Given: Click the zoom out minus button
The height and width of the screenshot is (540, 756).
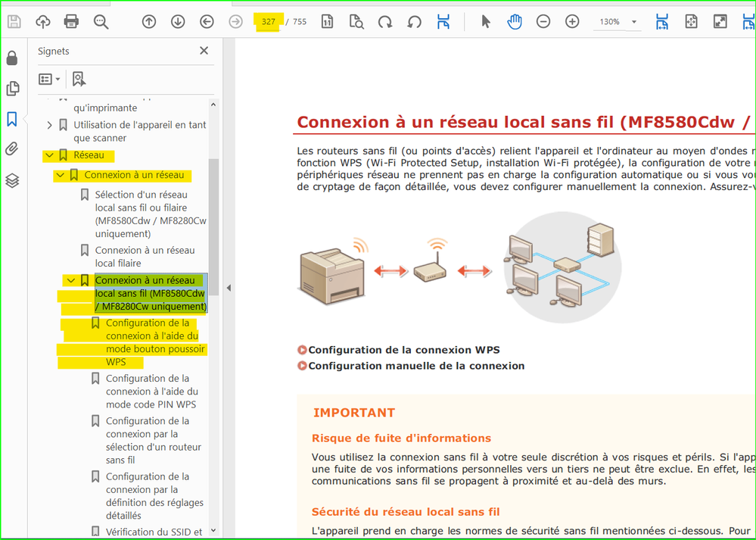Looking at the screenshot, I should point(543,22).
